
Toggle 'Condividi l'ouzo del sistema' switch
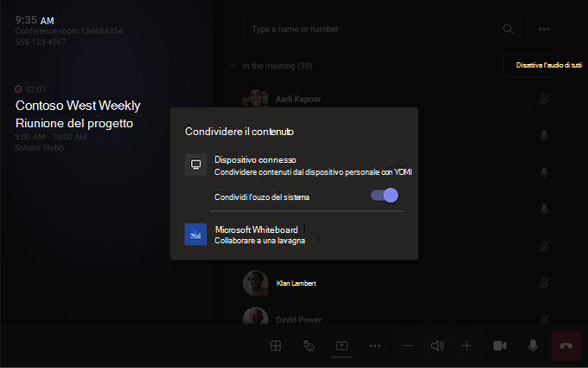(x=385, y=196)
